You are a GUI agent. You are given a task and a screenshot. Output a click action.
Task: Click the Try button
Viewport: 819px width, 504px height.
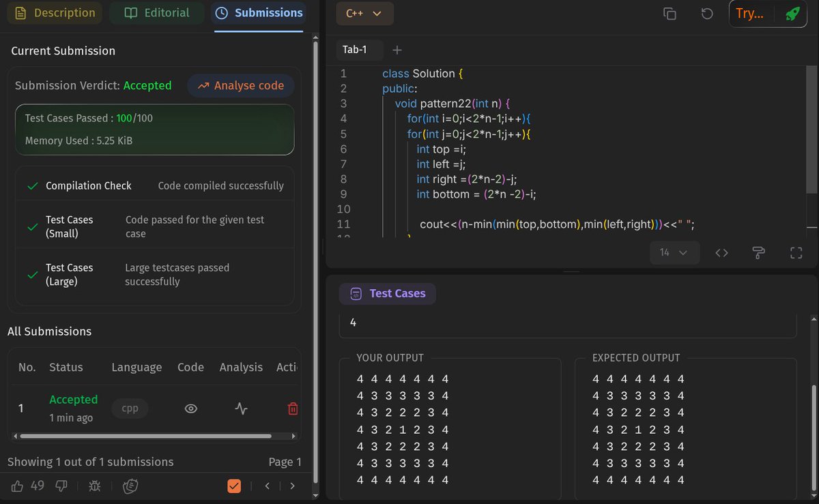click(750, 14)
